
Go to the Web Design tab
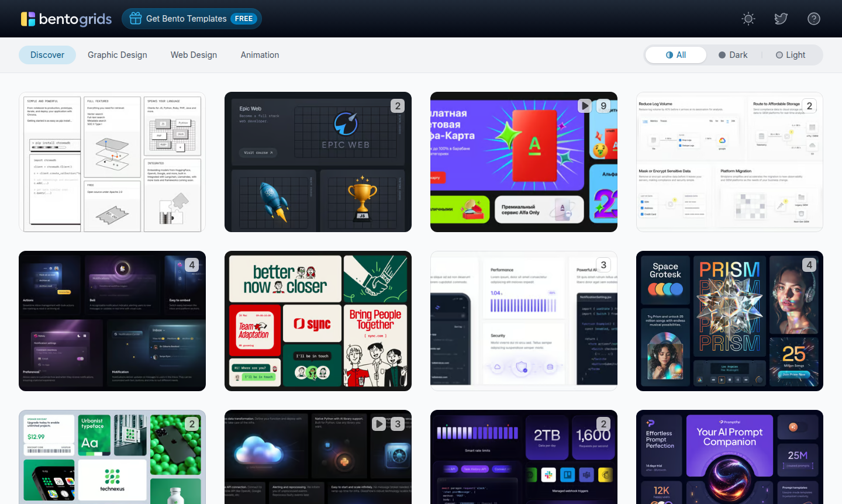194,55
